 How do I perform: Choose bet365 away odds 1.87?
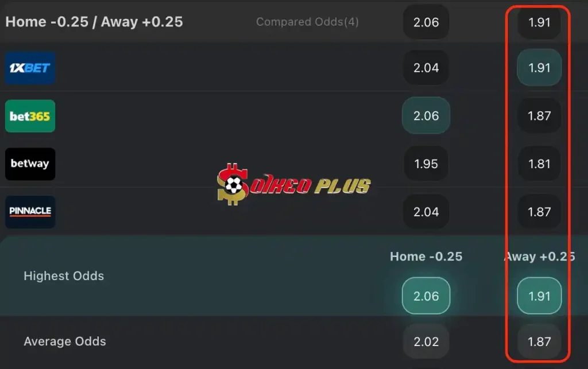coord(539,116)
